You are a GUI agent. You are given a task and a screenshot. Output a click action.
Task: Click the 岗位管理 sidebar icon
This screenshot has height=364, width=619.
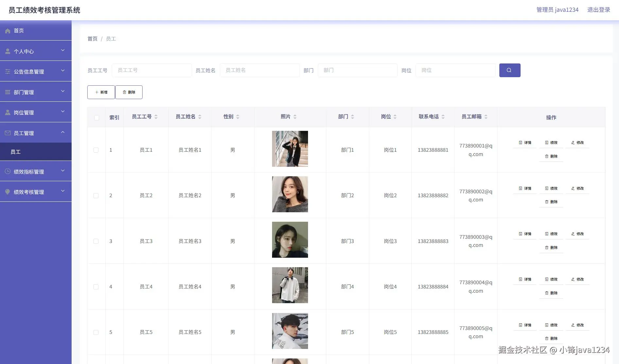[x=8, y=113]
